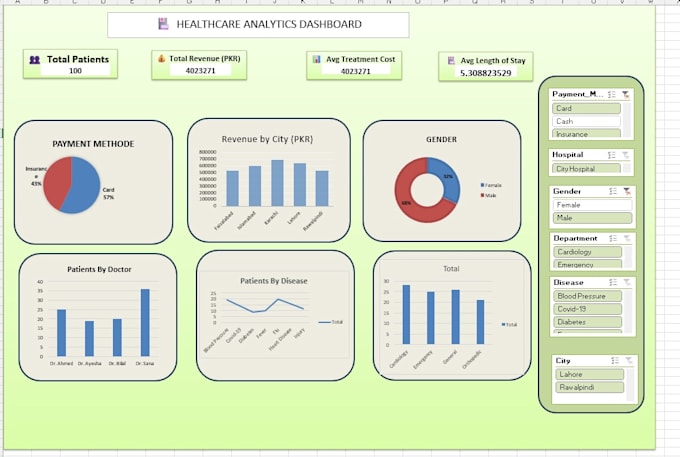This screenshot has width=680, height=457.
Task: Click the Dr. Ahmed bar
Action: tap(62, 333)
